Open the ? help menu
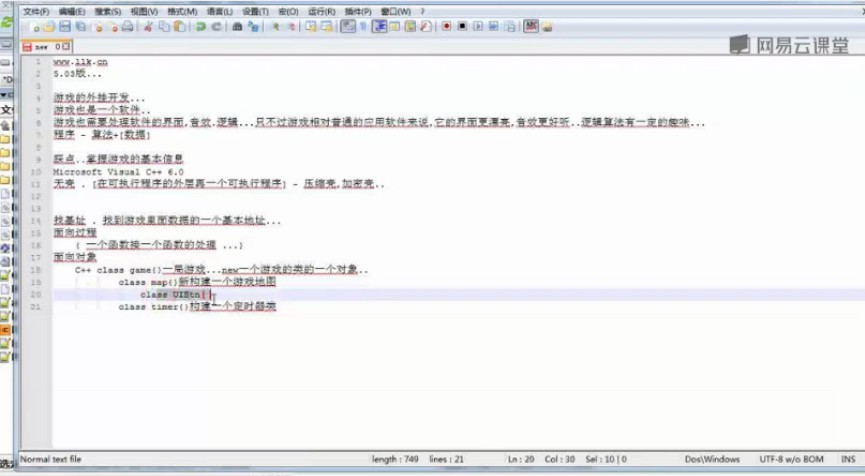 pos(423,11)
